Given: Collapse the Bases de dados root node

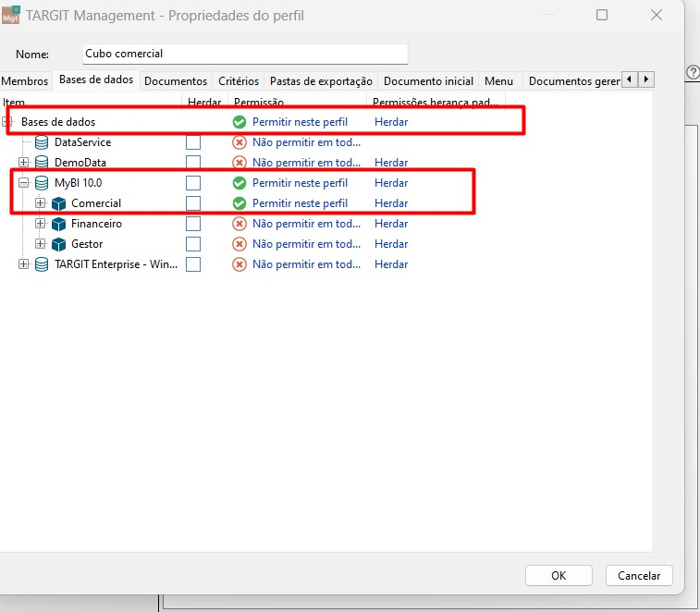Looking at the screenshot, I should click(x=6, y=121).
